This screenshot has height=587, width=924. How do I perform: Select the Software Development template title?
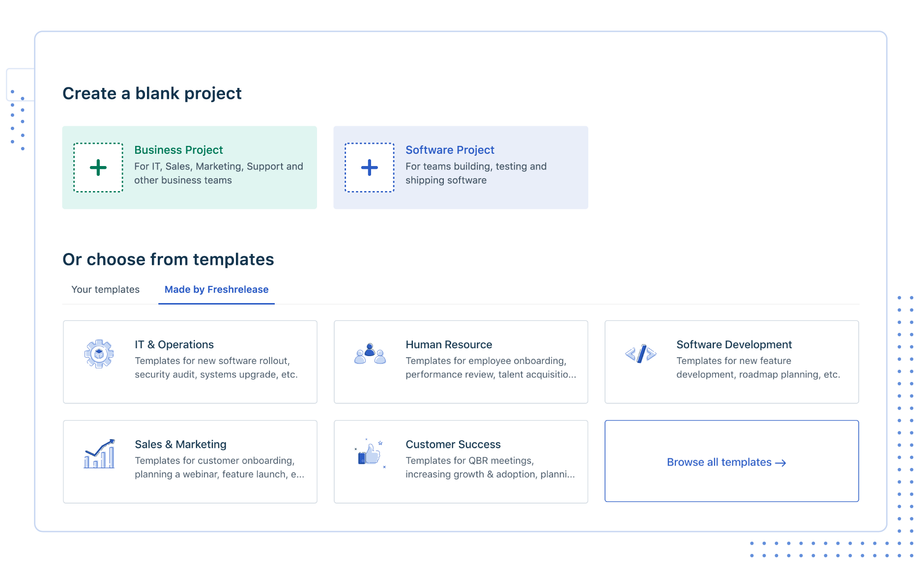[x=734, y=344]
